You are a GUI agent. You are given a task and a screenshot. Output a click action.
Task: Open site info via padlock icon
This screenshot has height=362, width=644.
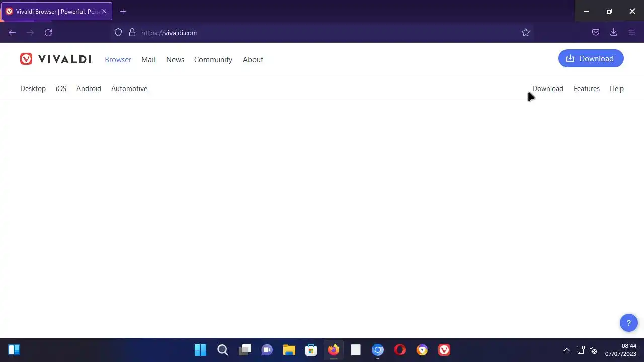pos(132,33)
